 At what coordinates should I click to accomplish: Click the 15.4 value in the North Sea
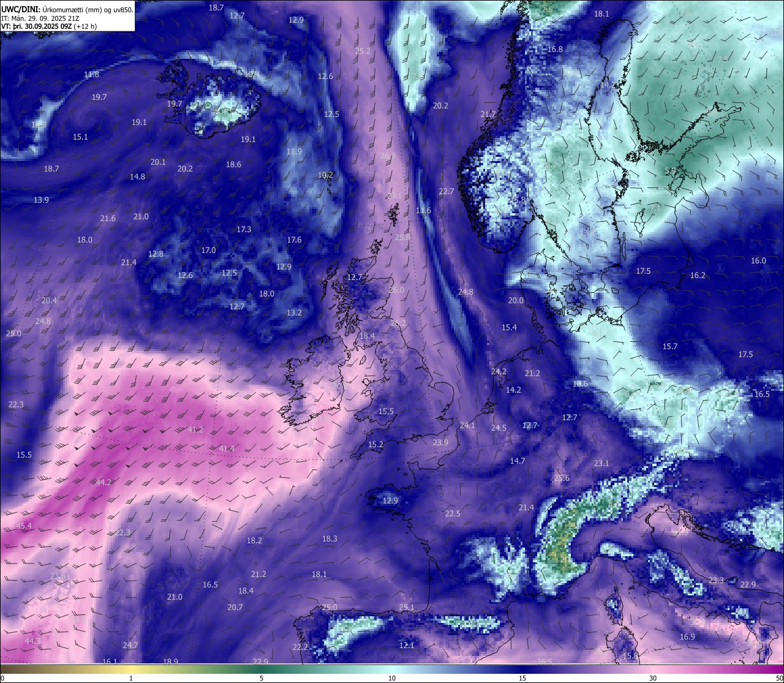coord(509,327)
